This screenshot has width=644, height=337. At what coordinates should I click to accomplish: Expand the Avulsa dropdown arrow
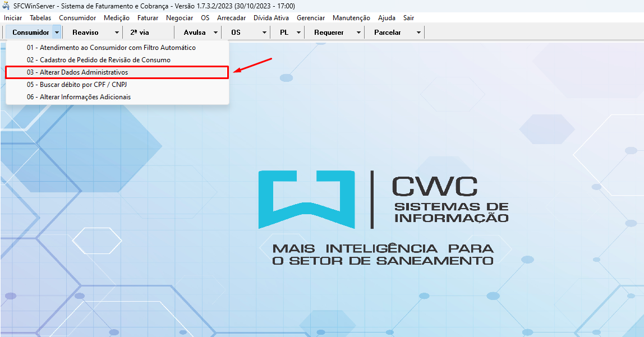tap(215, 33)
